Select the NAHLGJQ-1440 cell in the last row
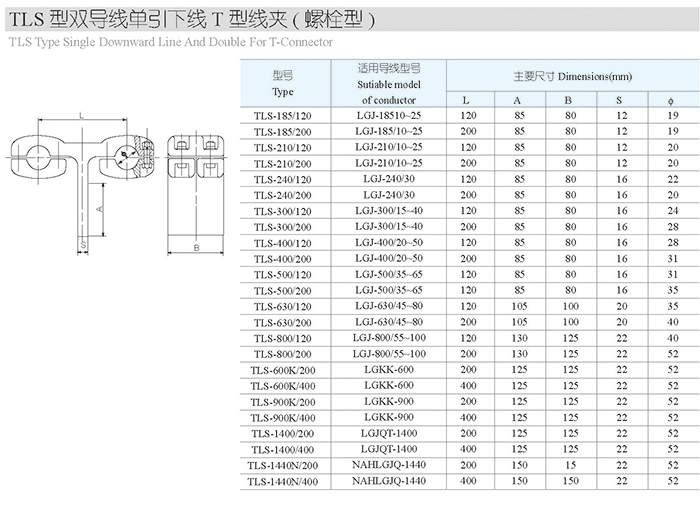 (389, 482)
